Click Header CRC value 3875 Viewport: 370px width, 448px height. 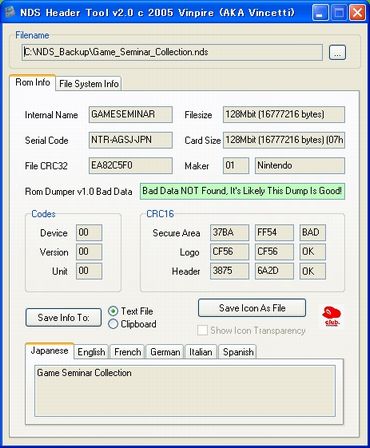click(229, 271)
